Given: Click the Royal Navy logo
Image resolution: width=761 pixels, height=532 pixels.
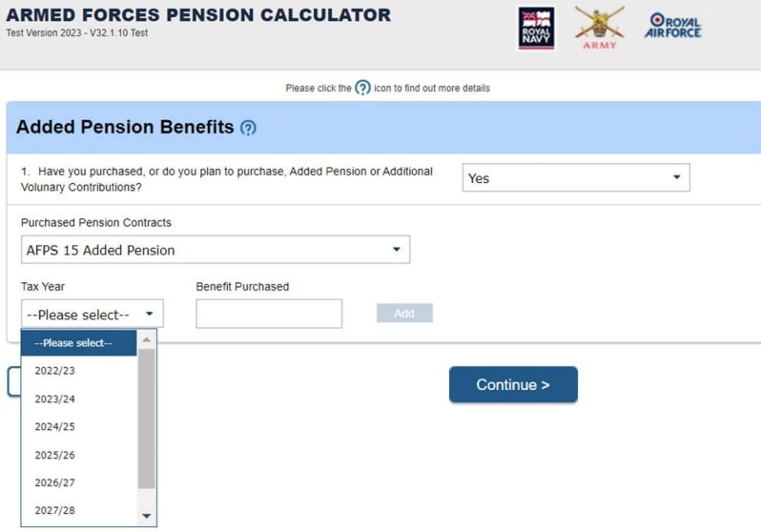Looking at the screenshot, I should coord(536,29).
